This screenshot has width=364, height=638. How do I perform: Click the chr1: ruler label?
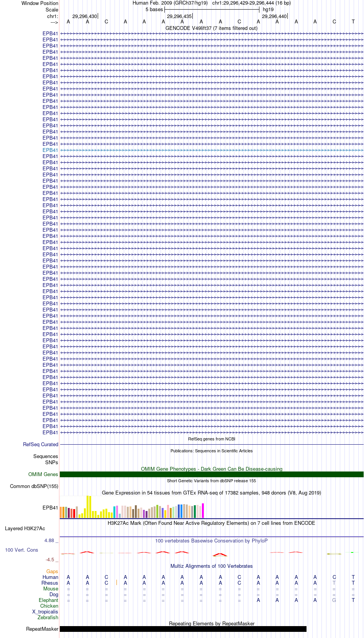click(52, 16)
